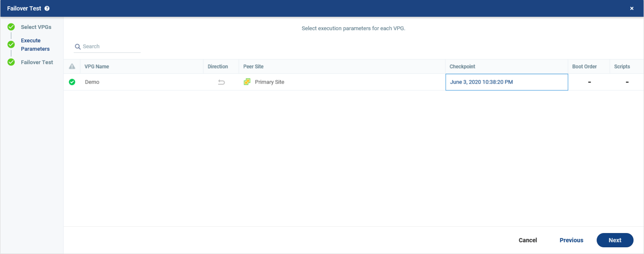Image resolution: width=644 pixels, height=254 pixels.
Task: Open Boot Order settings for Demo
Action: point(589,82)
